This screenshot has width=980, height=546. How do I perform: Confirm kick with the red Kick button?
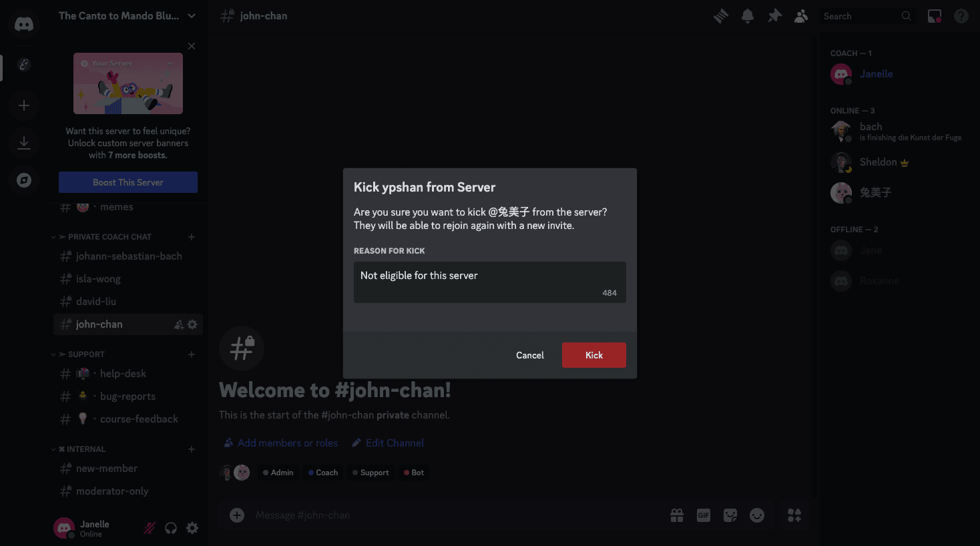pyautogui.click(x=593, y=355)
